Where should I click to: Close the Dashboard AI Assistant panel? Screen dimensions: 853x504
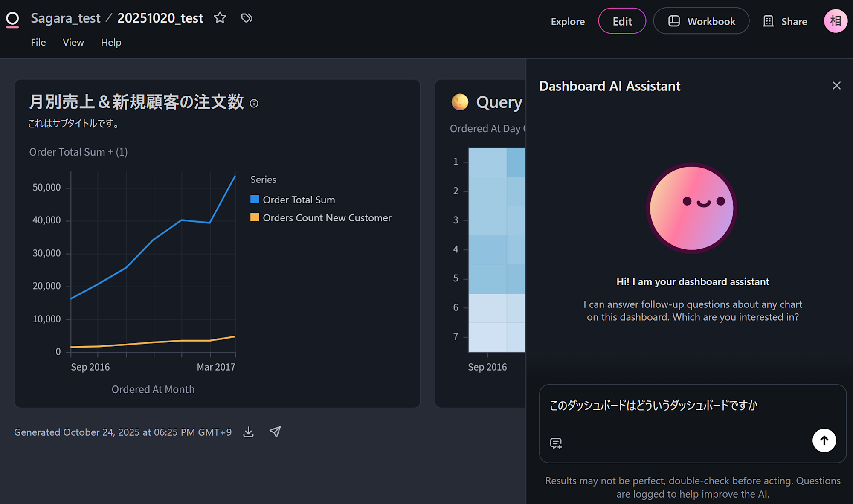(x=836, y=86)
